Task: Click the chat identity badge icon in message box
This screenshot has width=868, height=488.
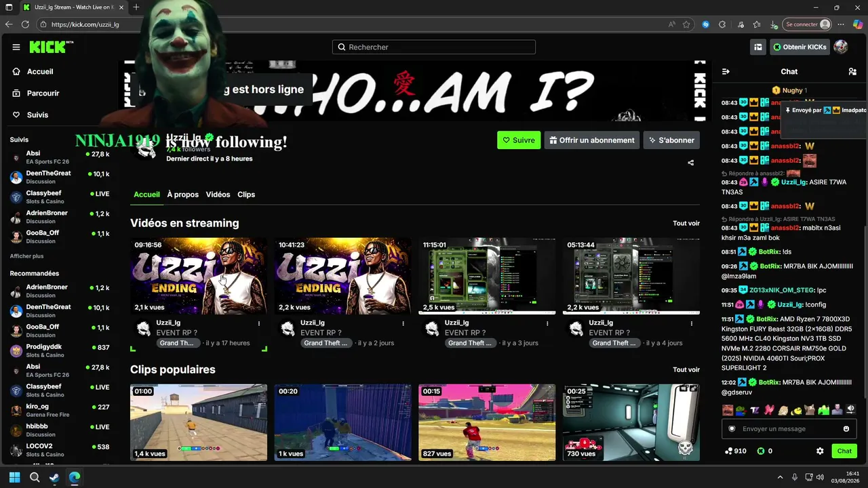Action: pyautogui.click(x=732, y=429)
